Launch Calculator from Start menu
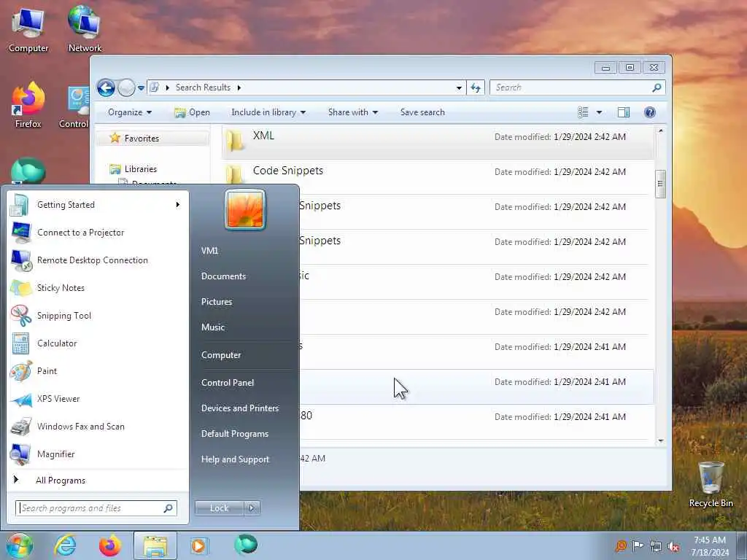 point(98,343)
